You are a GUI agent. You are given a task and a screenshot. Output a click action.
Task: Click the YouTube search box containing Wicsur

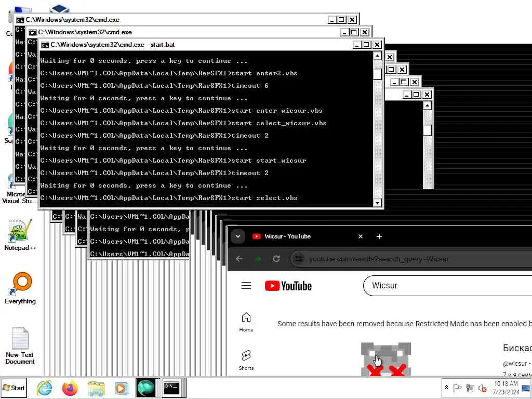click(447, 286)
